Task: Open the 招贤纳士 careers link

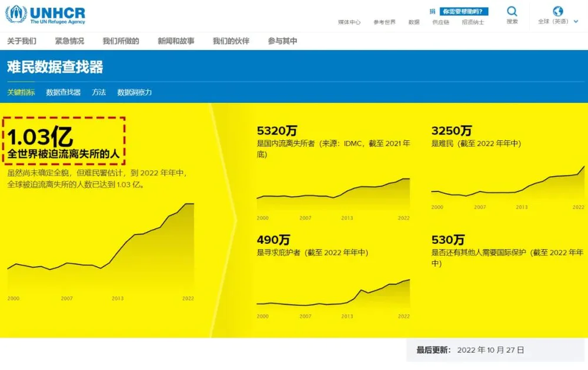Action: coord(473,22)
